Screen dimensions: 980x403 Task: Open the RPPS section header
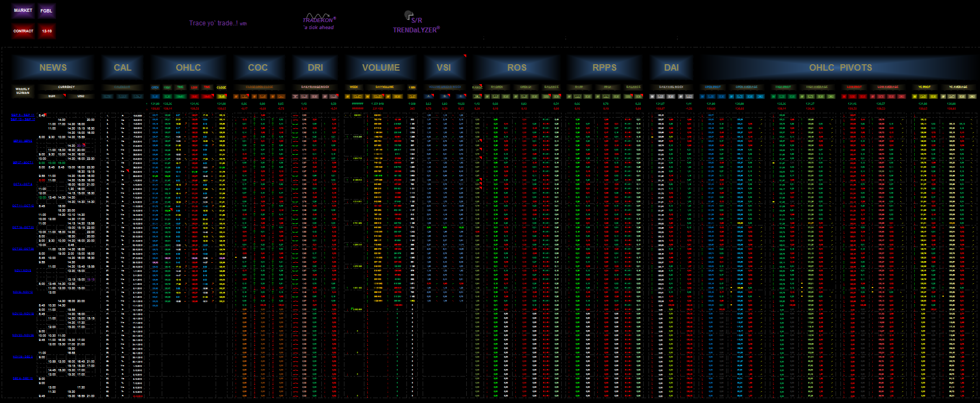[x=604, y=67]
